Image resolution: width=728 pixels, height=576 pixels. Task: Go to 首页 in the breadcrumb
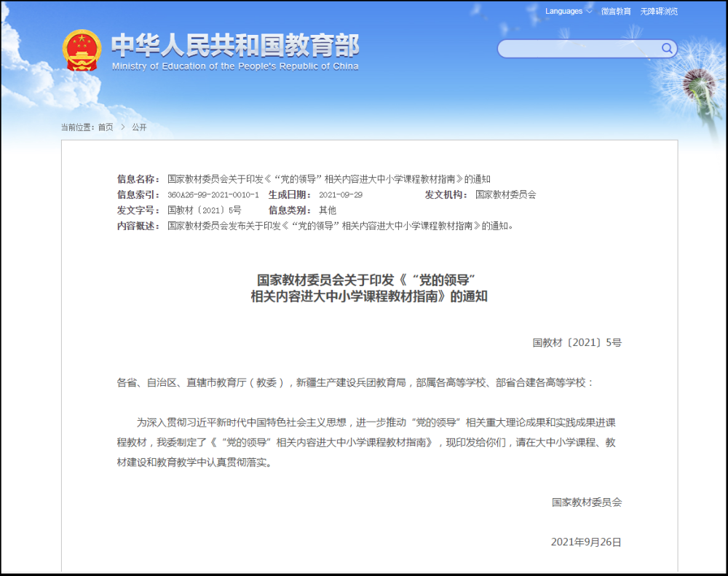(x=106, y=127)
